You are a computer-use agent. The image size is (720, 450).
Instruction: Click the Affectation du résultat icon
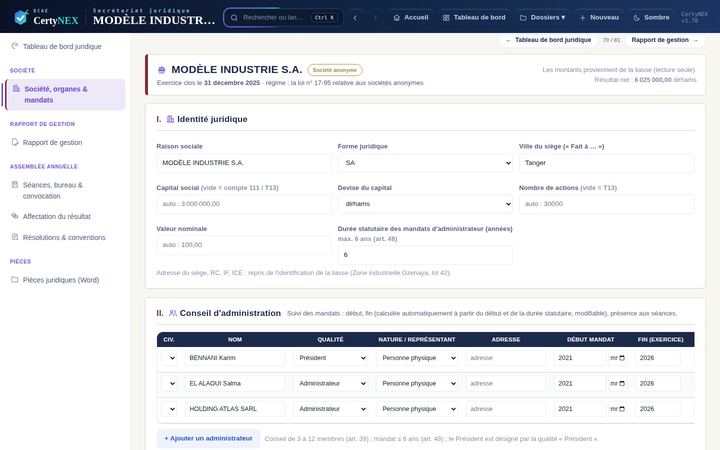coord(15,216)
